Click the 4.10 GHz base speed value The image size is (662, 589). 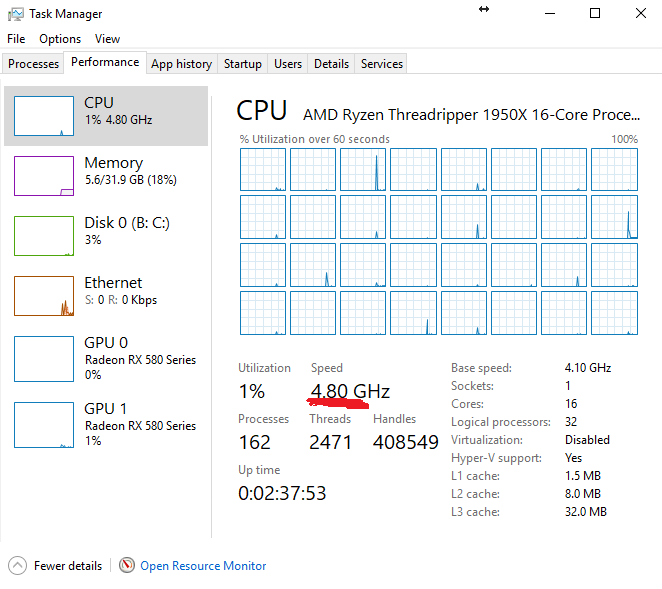(x=588, y=368)
